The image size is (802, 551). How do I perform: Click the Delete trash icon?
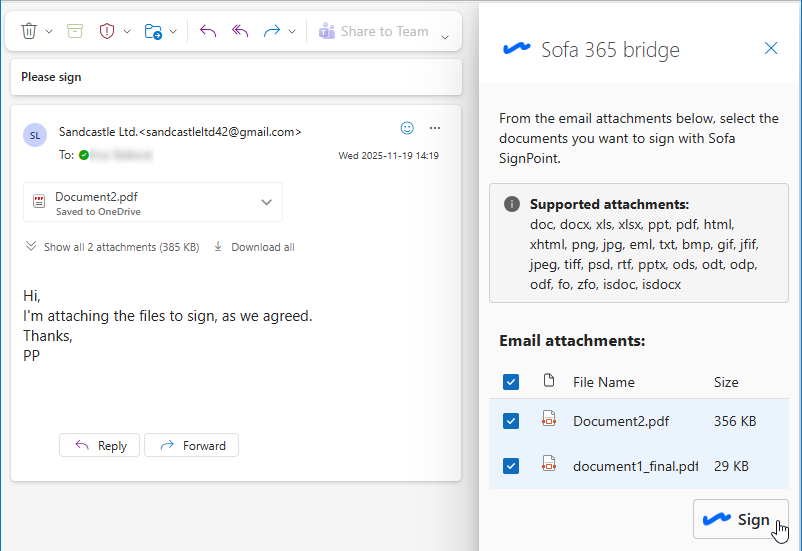(29, 31)
